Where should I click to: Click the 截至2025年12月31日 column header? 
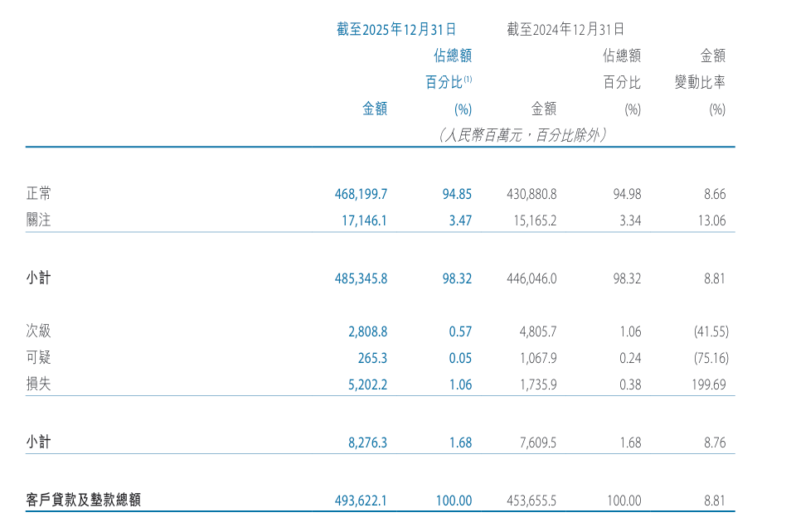point(396,29)
